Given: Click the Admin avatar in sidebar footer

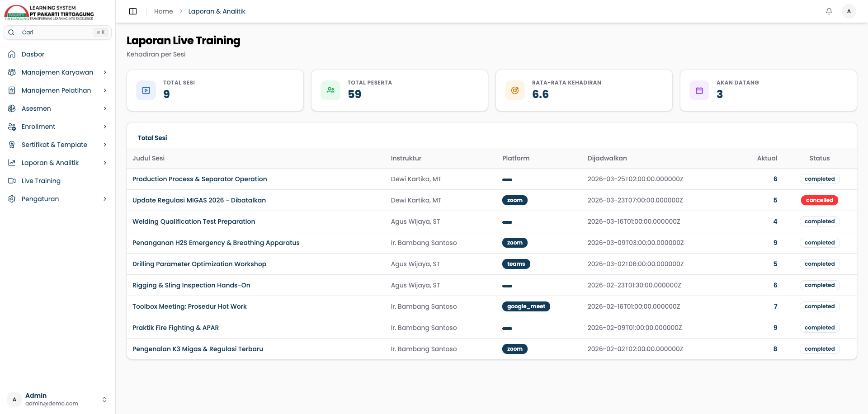Looking at the screenshot, I should pos(14,400).
